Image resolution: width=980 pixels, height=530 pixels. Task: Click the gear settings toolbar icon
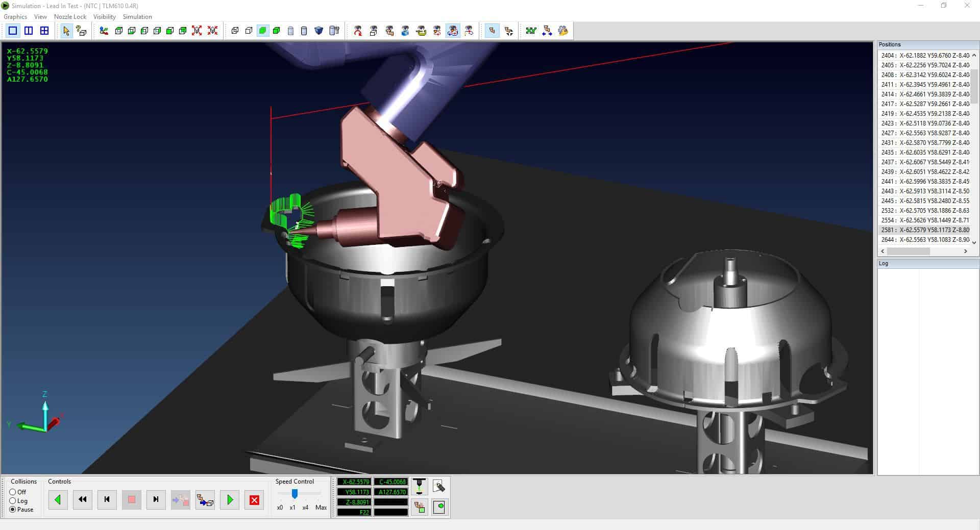[563, 31]
